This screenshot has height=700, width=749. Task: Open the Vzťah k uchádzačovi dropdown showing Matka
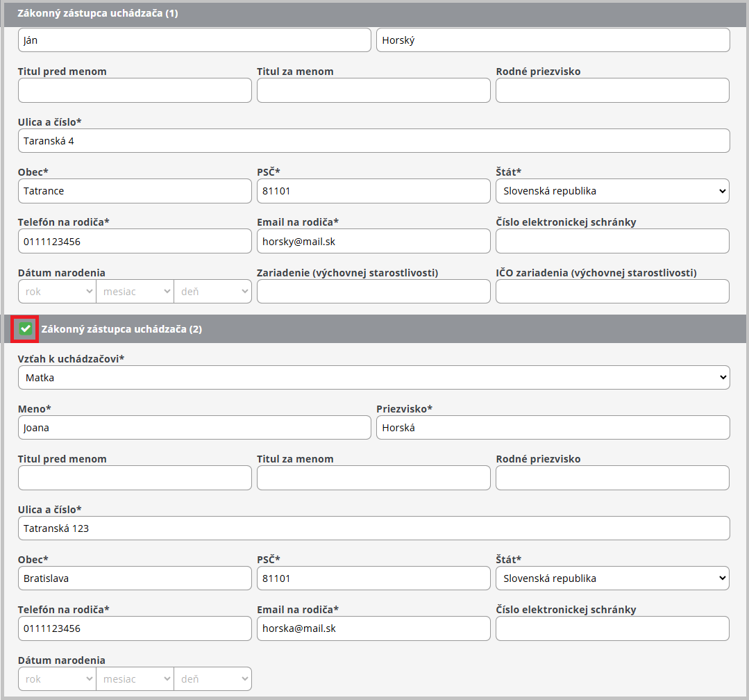374,378
